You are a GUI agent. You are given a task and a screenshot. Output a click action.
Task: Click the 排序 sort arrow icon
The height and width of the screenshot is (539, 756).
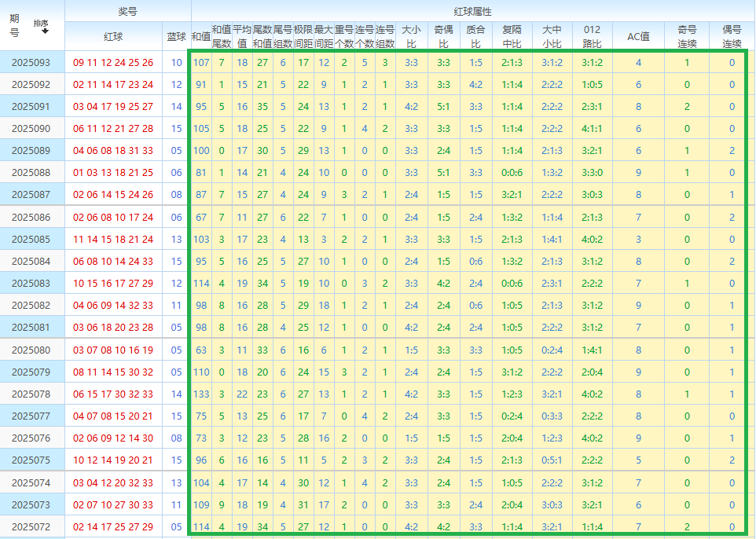click(45, 31)
